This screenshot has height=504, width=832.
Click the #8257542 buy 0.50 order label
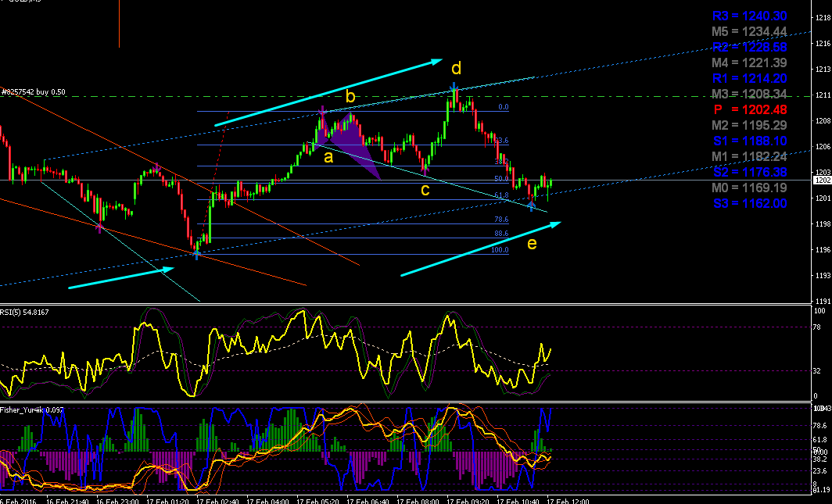34,91
